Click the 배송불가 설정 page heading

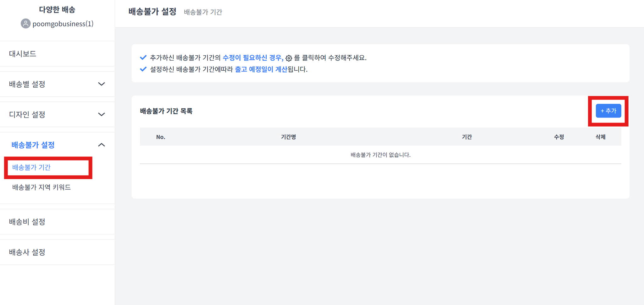[153, 12]
